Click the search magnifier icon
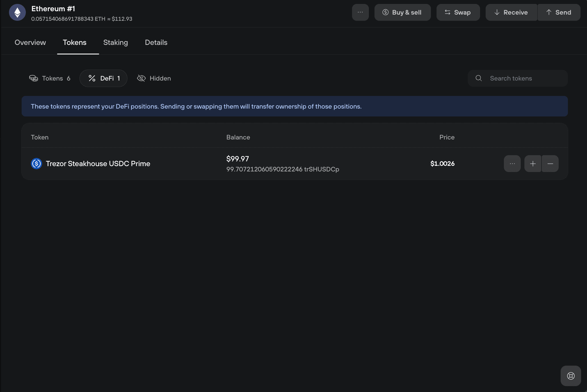This screenshot has height=392, width=587. click(479, 78)
